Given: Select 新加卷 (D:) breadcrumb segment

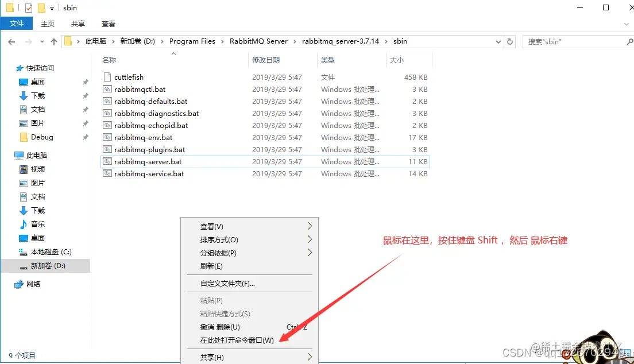Looking at the screenshot, I should (137, 41).
